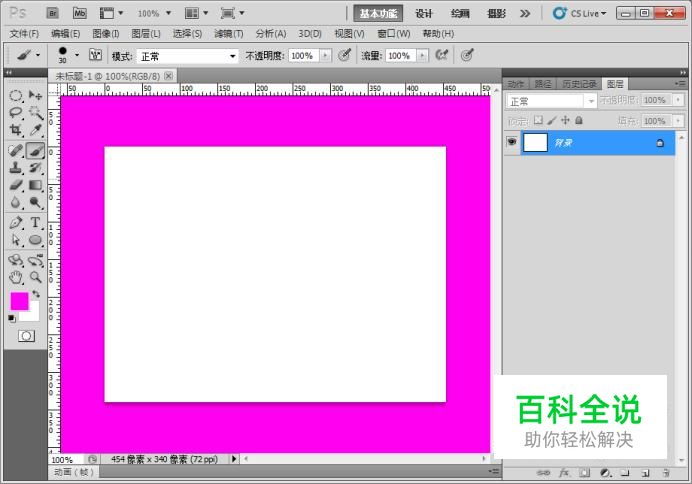Screen dimensions: 692x484
Task: Select the Type tool
Action: point(35,223)
